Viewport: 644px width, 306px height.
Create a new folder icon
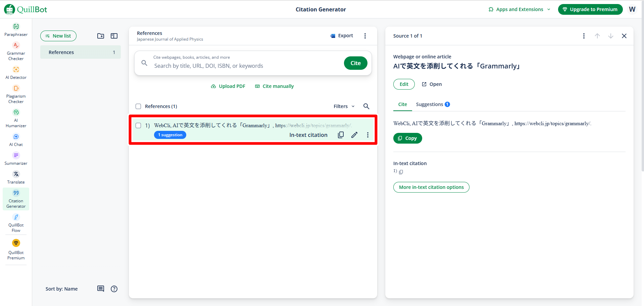(101, 36)
